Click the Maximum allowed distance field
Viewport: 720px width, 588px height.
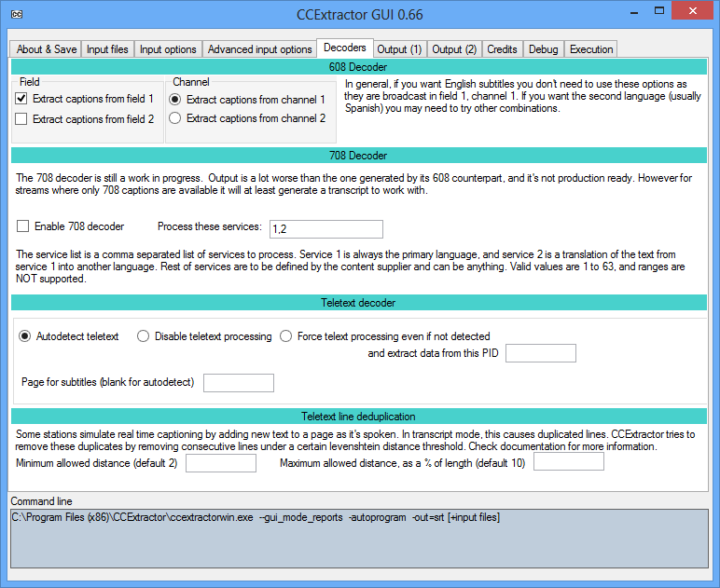[x=569, y=461]
